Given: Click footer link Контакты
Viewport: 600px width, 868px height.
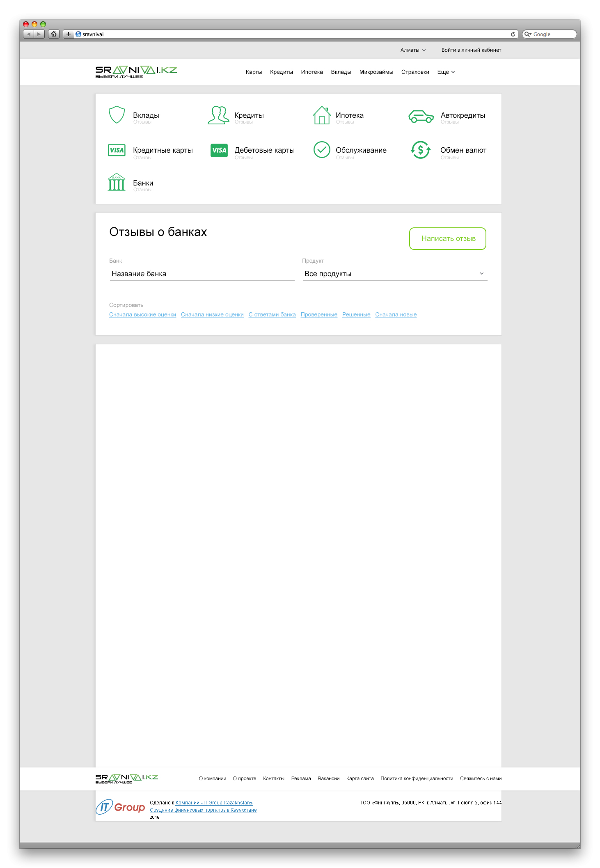Looking at the screenshot, I should pyautogui.click(x=274, y=779).
